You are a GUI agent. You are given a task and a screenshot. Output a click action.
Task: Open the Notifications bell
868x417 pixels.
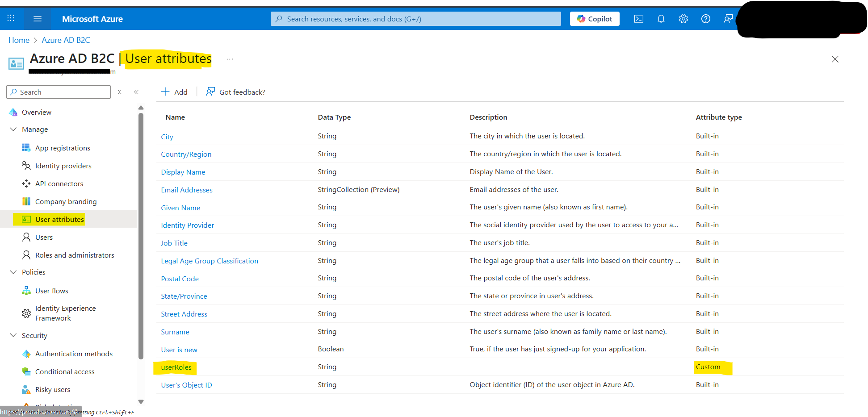click(x=661, y=18)
